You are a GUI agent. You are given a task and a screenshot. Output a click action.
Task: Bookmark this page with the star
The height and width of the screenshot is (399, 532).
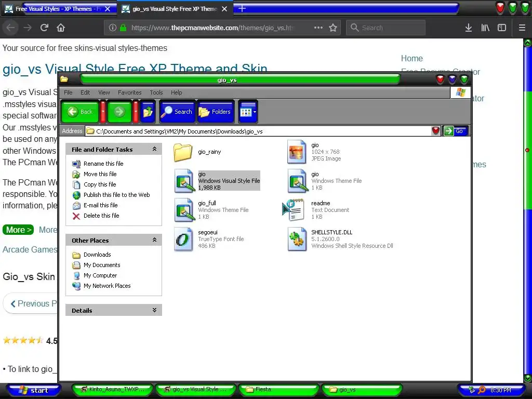(333, 28)
